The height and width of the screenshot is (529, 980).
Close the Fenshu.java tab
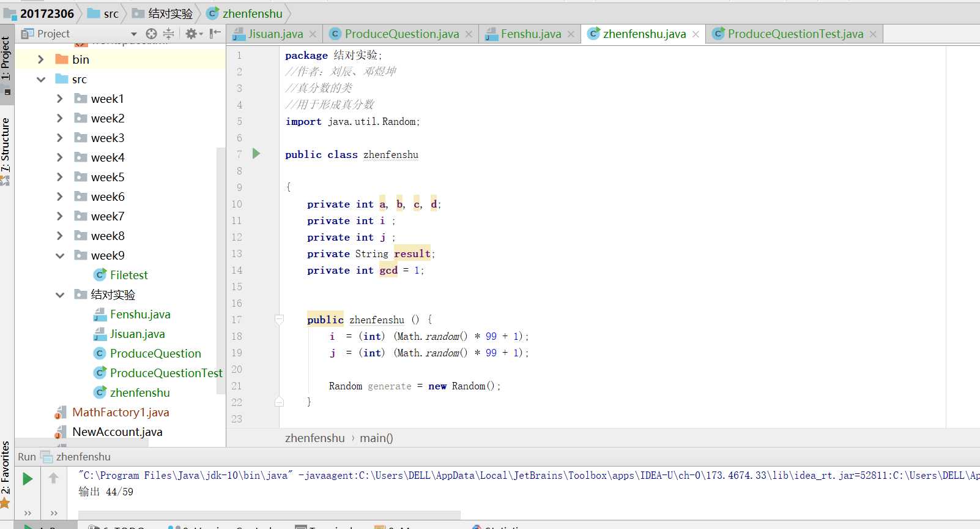coord(571,34)
